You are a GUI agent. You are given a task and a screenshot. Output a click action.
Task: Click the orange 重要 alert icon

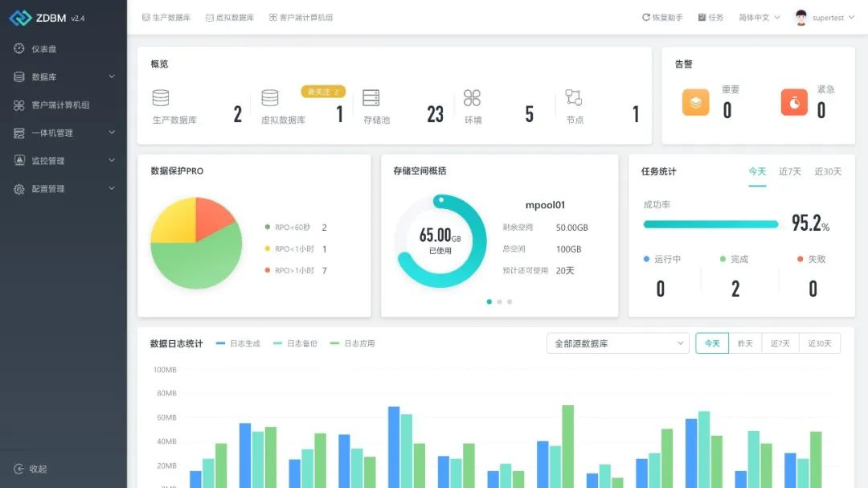(695, 102)
